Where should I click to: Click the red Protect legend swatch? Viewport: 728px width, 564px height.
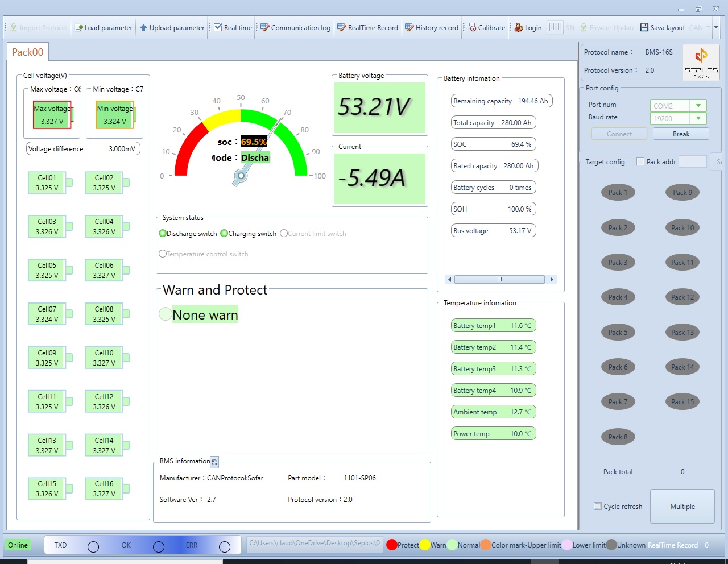pyautogui.click(x=391, y=545)
